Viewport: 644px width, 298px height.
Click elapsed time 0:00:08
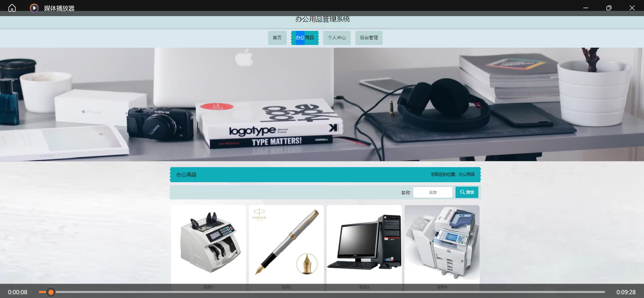(x=17, y=292)
